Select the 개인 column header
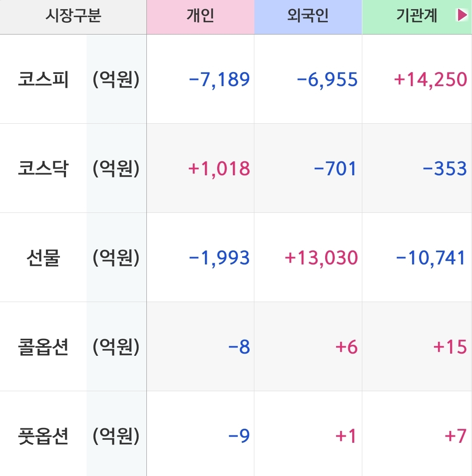 click(x=200, y=17)
